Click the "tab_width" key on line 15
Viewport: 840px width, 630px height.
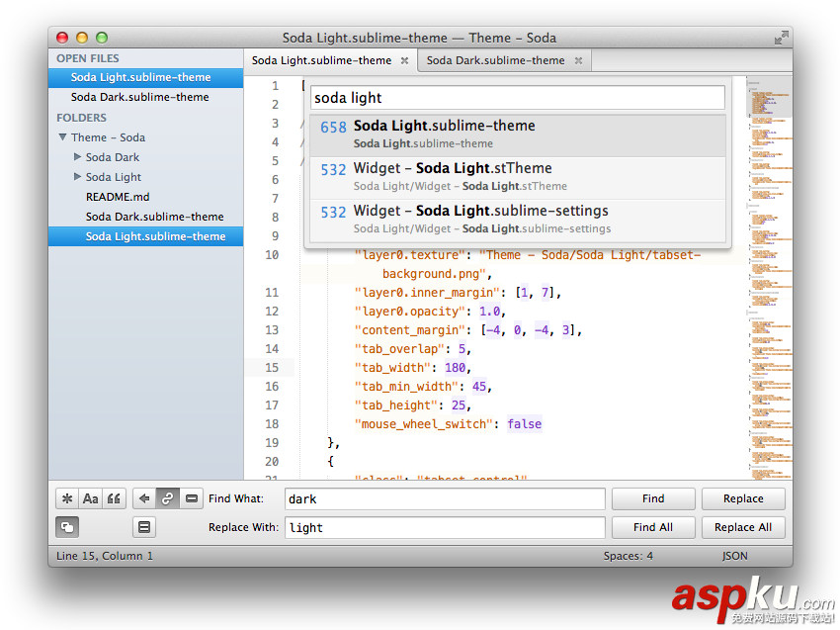[x=392, y=368]
